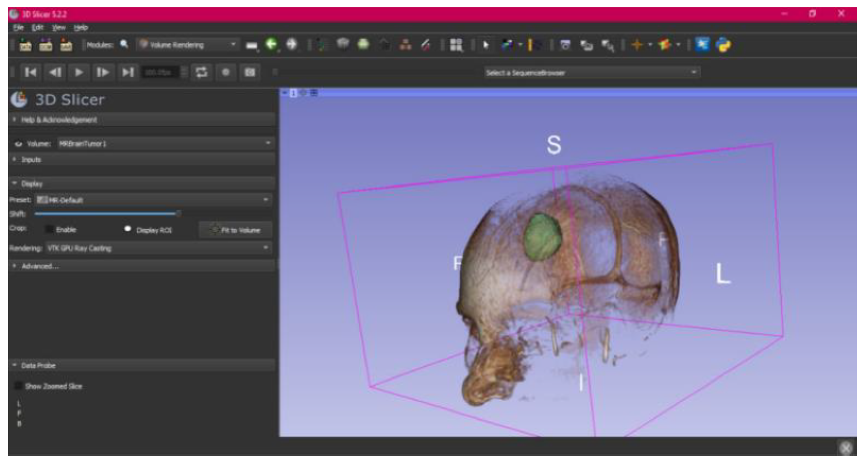
Task: Open the layout selection icon
Action: point(456,45)
